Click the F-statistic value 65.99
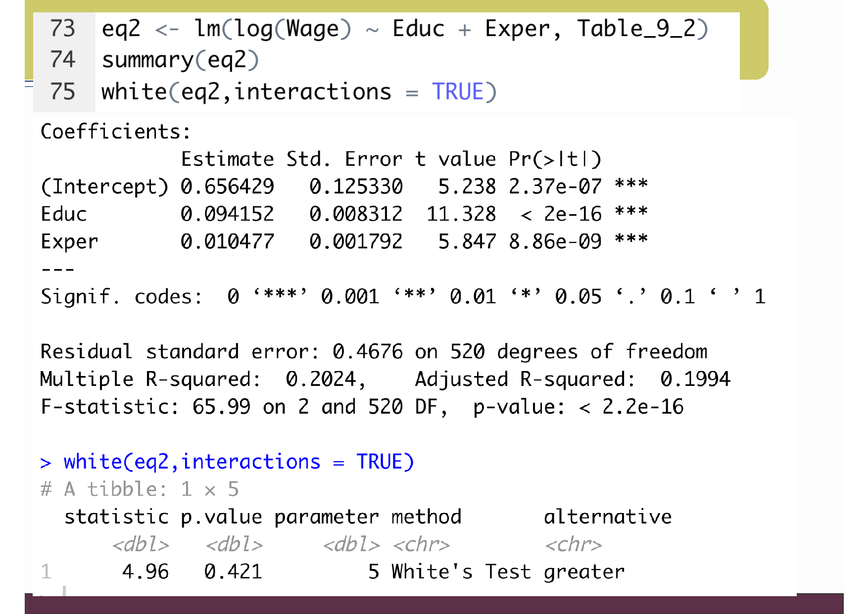 pyautogui.click(x=221, y=407)
